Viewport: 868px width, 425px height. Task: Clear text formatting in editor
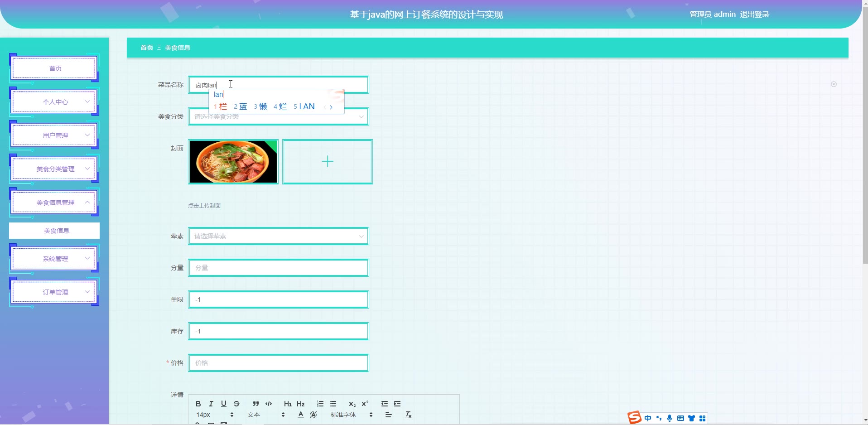tap(408, 415)
